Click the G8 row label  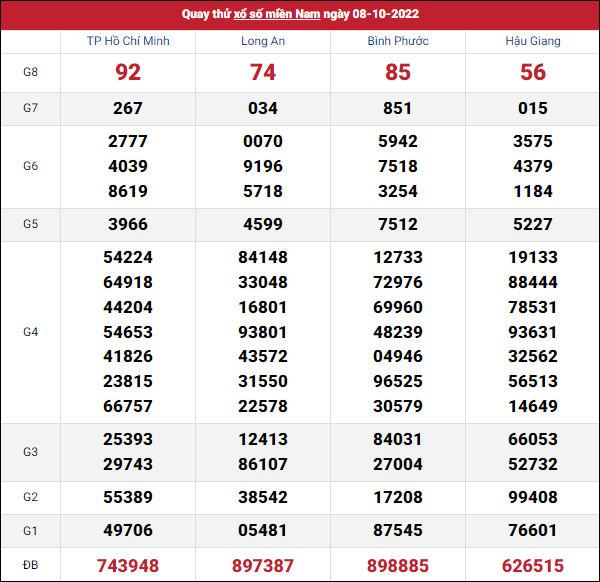(x=30, y=73)
